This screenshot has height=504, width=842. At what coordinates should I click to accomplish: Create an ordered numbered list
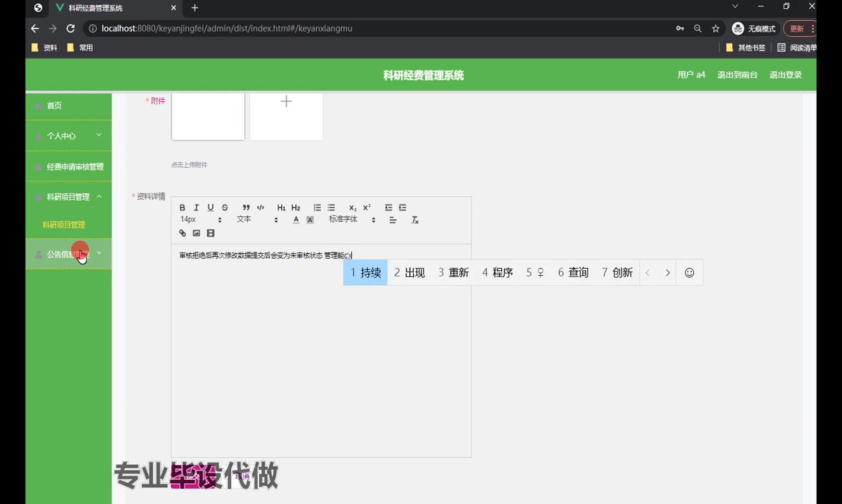point(317,208)
